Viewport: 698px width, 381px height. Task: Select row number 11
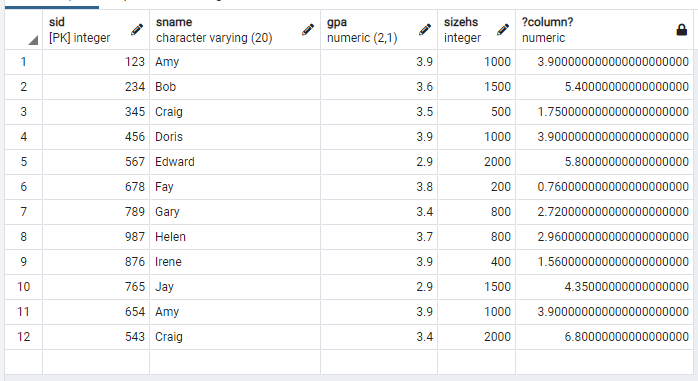[24, 311]
